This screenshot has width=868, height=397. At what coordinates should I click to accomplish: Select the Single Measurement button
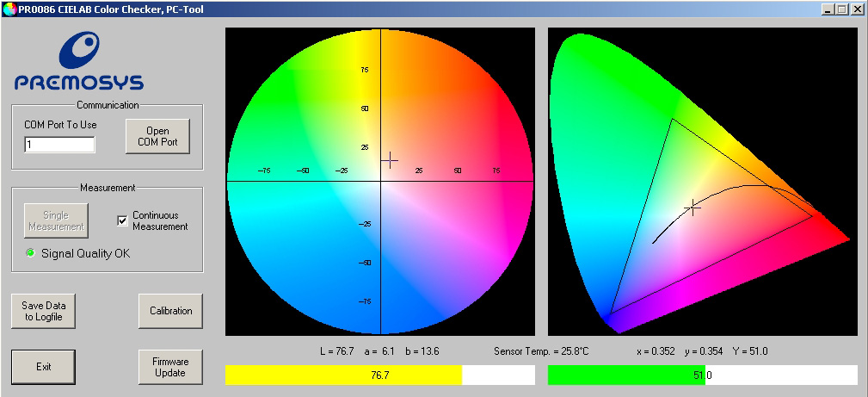(x=56, y=220)
